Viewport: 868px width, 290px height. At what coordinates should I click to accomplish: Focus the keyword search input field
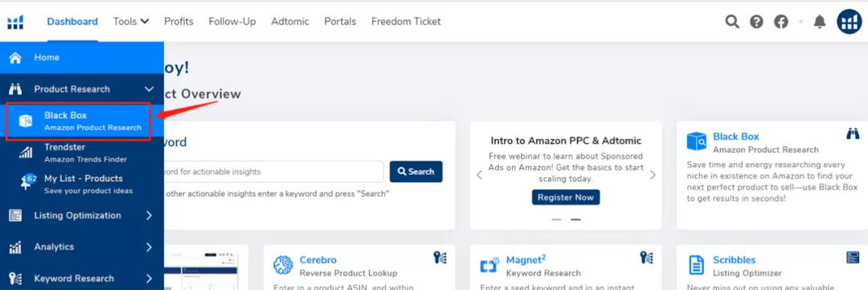273,172
